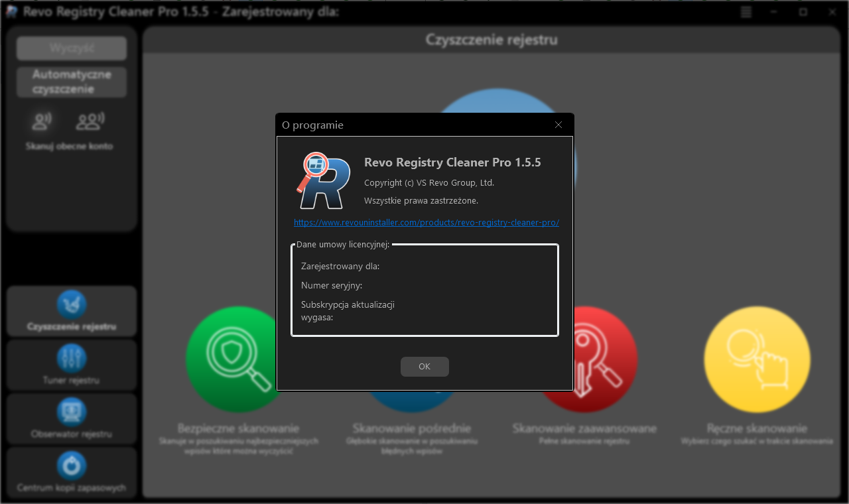Click the 'Pełne skanowanie rejestru' description
Image resolution: width=849 pixels, height=504 pixels.
(585, 441)
